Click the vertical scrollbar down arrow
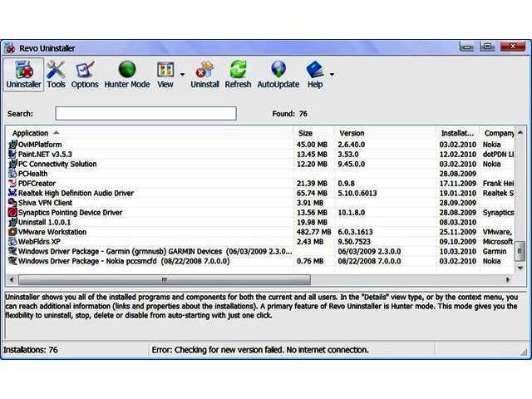The image size is (532, 399). click(x=520, y=268)
